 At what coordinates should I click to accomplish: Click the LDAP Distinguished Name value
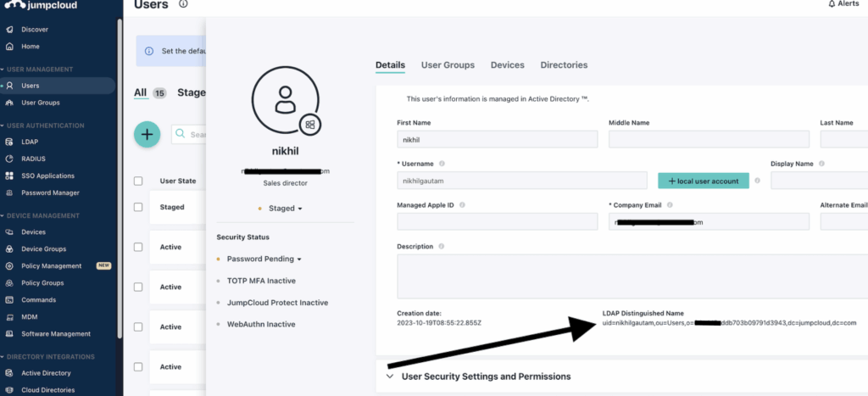click(730, 323)
